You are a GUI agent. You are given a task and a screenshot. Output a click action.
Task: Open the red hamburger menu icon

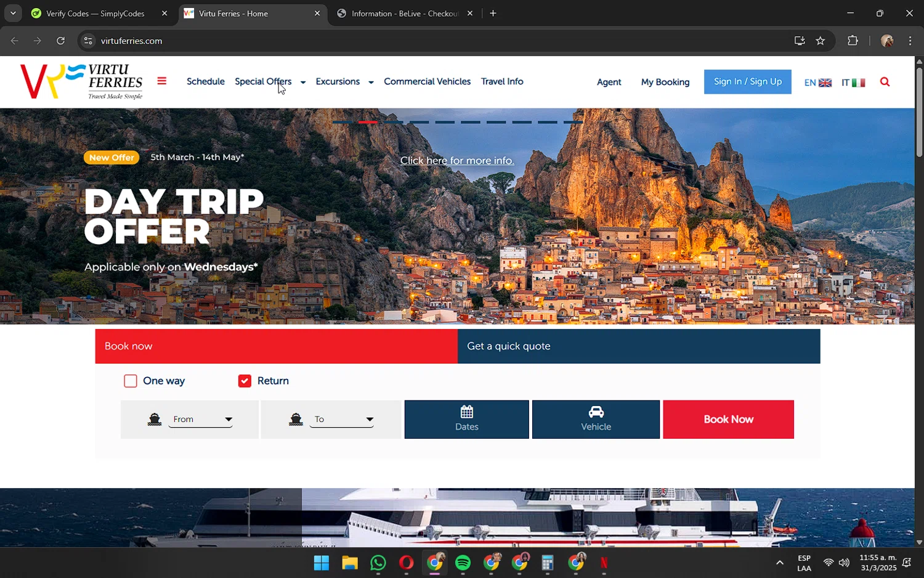[x=161, y=81]
